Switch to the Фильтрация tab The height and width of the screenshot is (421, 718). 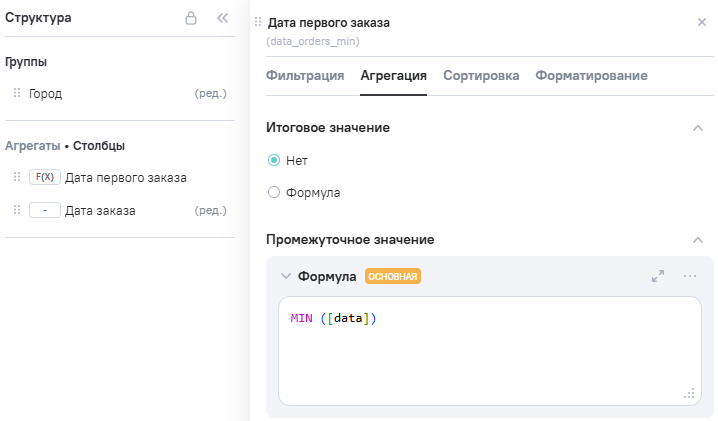[305, 75]
